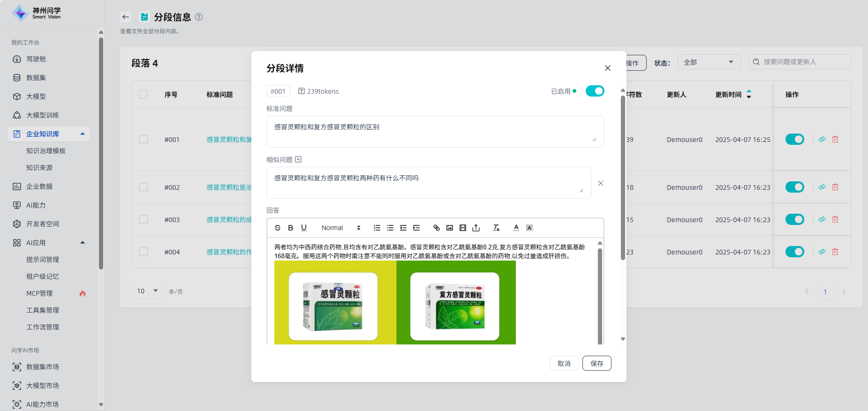The width and height of the screenshot is (868, 411).
Task: Open the 感冒灵颗粒的作 question link in row #004
Action: point(229,252)
